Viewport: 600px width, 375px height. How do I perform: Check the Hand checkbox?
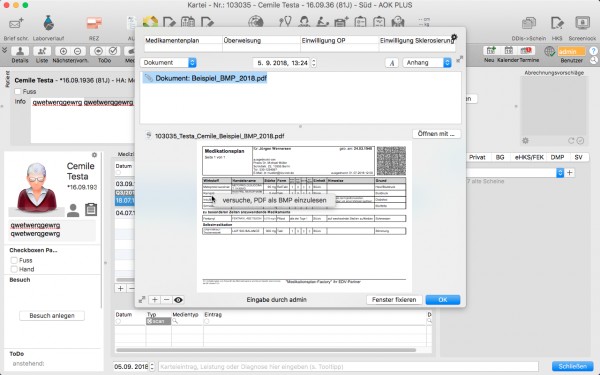click(x=14, y=269)
